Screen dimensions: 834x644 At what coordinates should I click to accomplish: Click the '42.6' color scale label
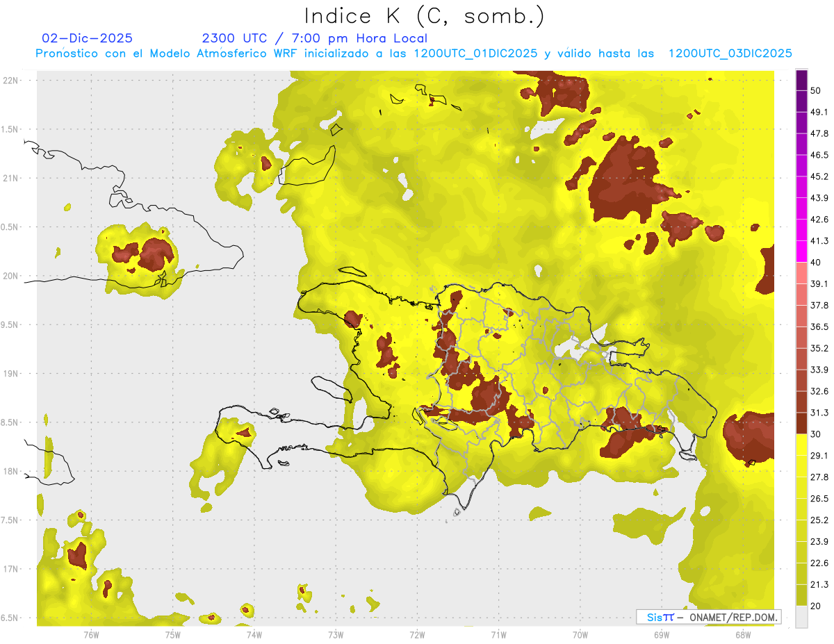(x=819, y=220)
